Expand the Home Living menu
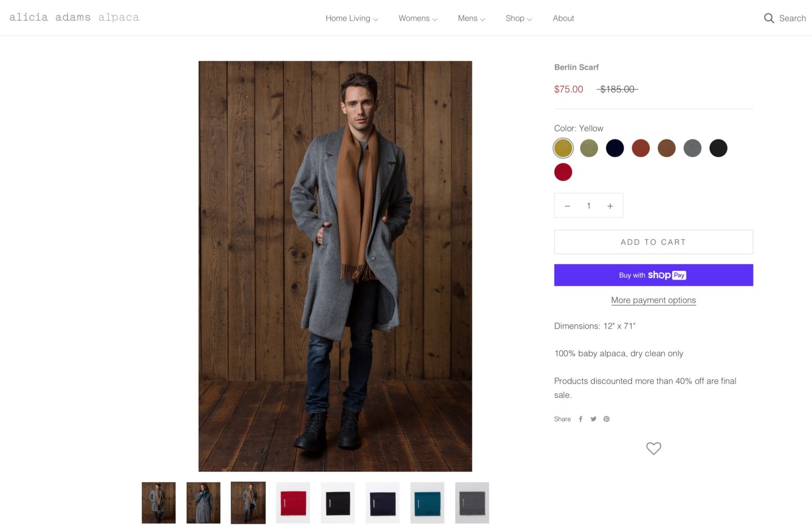Screen dimensions: 812x530 [351, 18]
